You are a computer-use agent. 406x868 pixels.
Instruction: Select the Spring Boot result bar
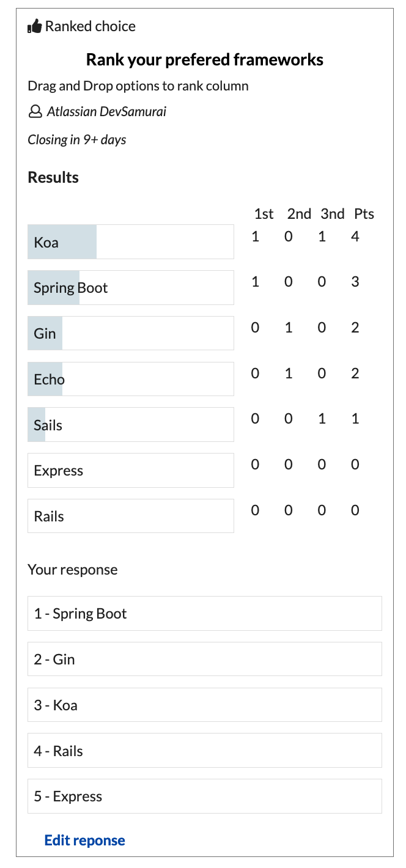pyautogui.click(x=130, y=288)
